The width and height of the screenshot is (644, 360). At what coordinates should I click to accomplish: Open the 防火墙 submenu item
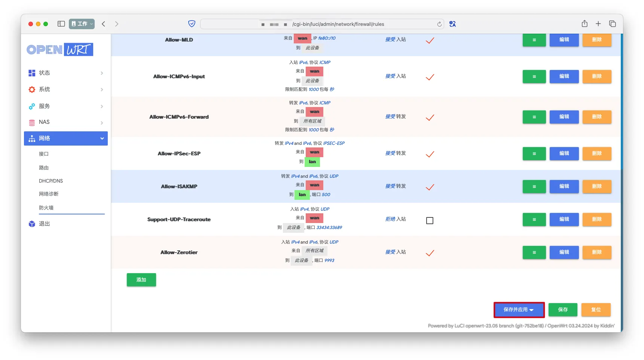pos(46,208)
